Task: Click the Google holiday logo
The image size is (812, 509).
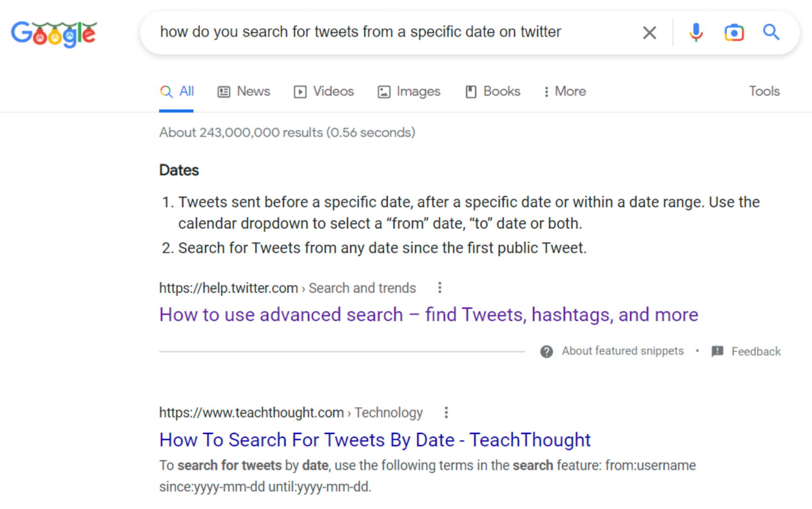Action: (54, 34)
